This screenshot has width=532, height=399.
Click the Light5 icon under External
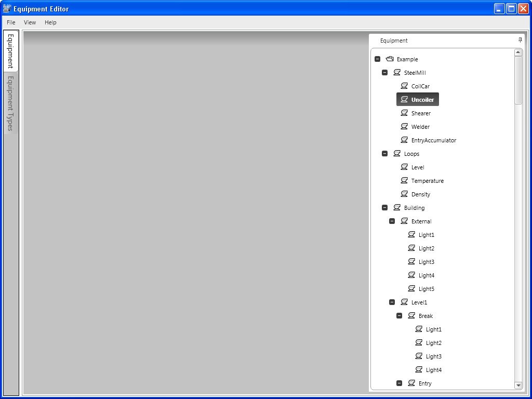click(x=413, y=288)
